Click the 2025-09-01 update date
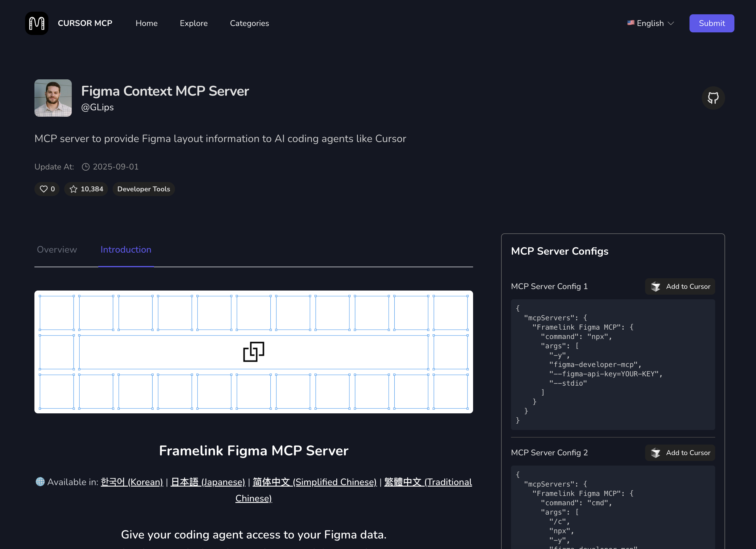Image resolution: width=756 pixels, height=549 pixels. click(116, 167)
